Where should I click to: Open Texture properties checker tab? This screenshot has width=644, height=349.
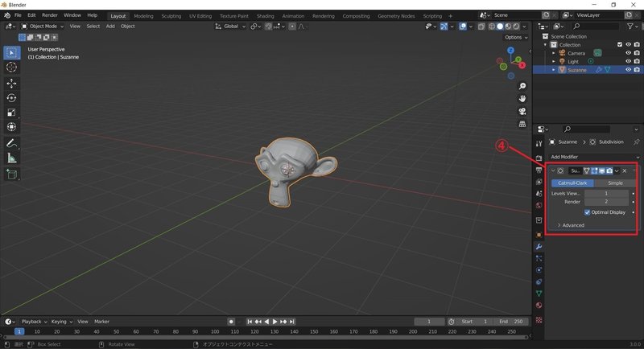click(x=539, y=320)
